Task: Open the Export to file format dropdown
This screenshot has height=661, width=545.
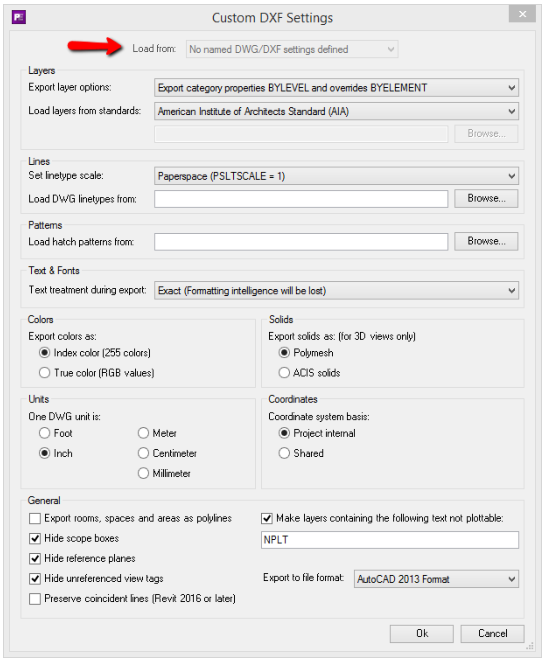Action: [x=436, y=579]
